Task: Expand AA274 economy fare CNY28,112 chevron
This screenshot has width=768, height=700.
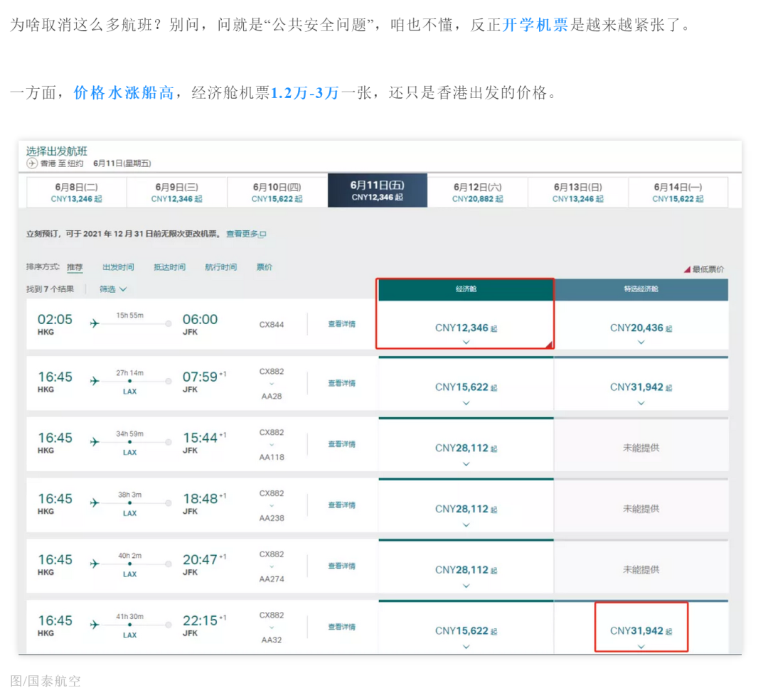Action: [x=466, y=586]
